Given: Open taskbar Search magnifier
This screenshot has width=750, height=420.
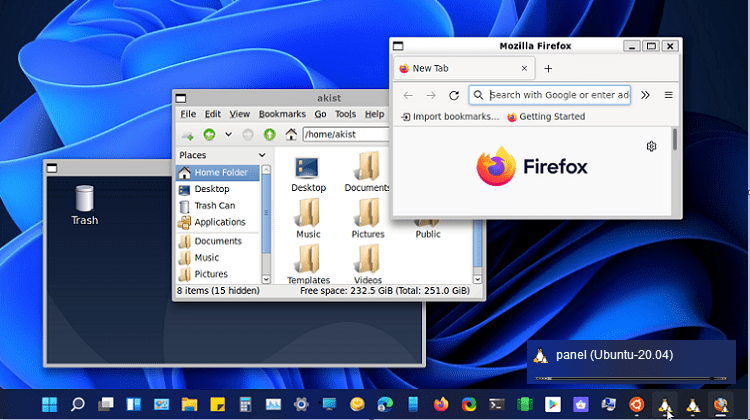Looking at the screenshot, I should (x=77, y=404).
